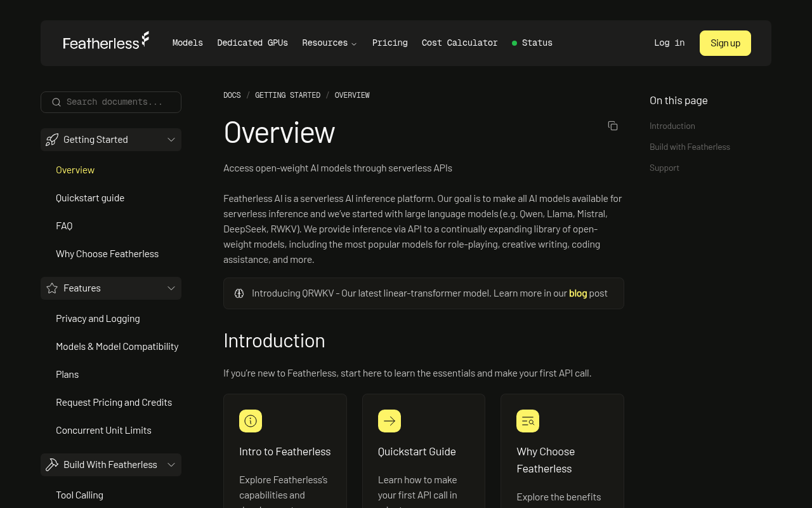
Task: Open Plans in the sidebar
Action: (x=67, y=375)
